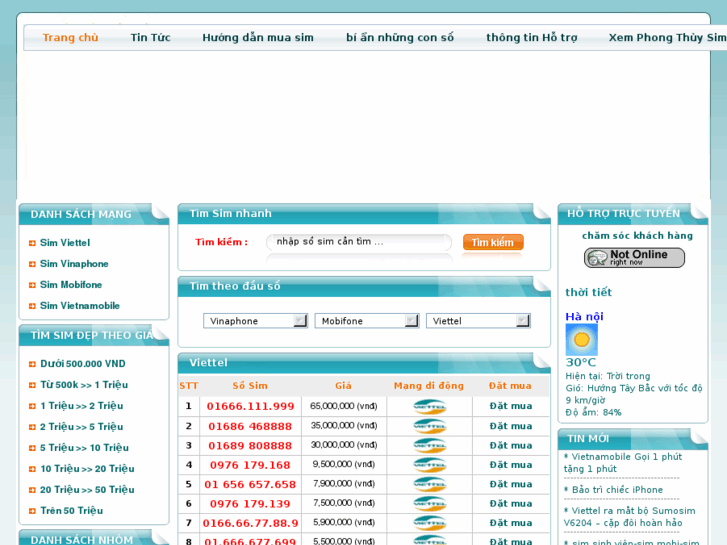
Task: Filter sims 10 Triệu >> 20 Triệu
Action: [x=87, y=468]
